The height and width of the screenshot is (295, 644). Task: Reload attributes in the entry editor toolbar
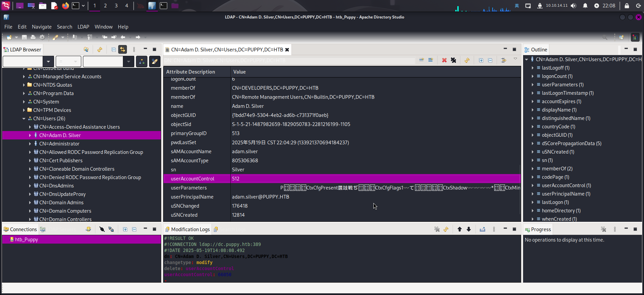(467, 60)
